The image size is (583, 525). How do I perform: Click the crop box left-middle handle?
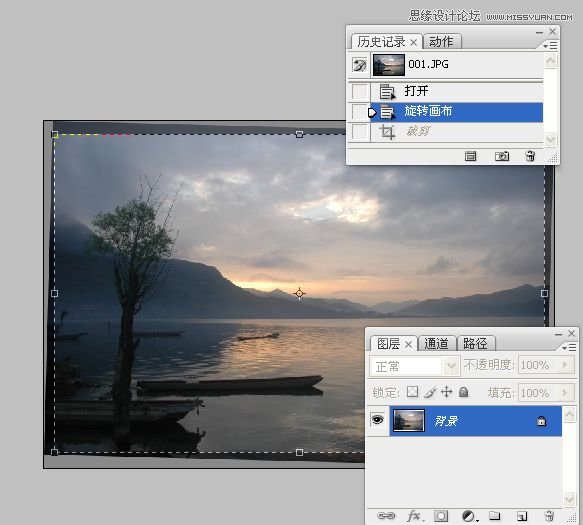pyautogui.click(x=54, y=293)
